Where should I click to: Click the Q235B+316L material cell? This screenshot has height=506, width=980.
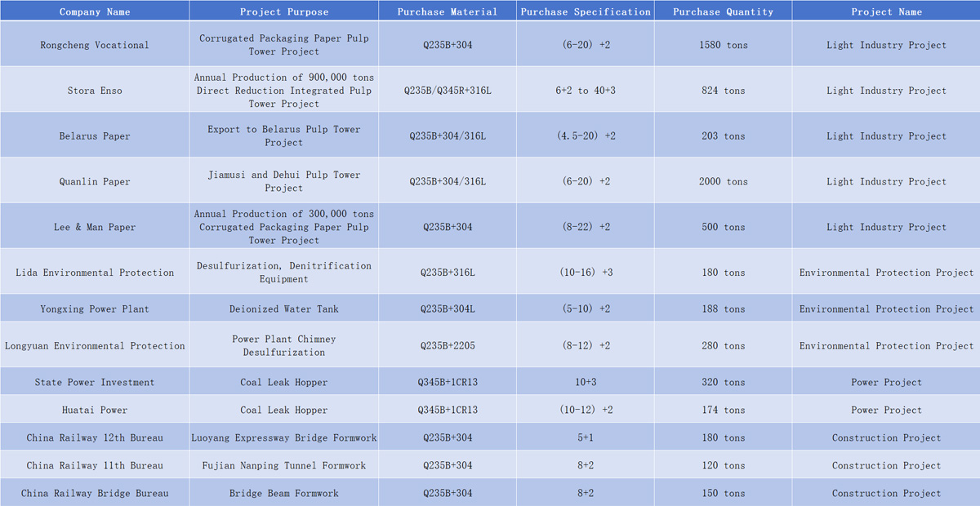tap(448, 273)
